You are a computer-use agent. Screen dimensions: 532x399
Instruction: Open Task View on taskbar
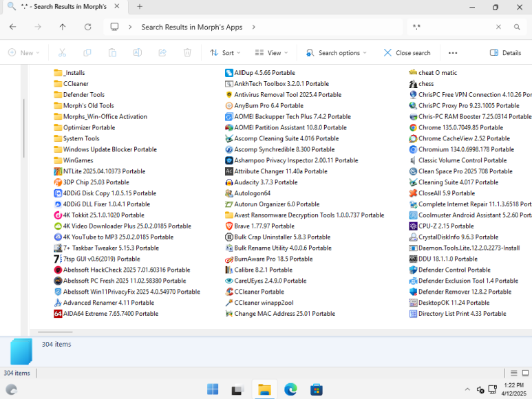(x=238, y=389)
